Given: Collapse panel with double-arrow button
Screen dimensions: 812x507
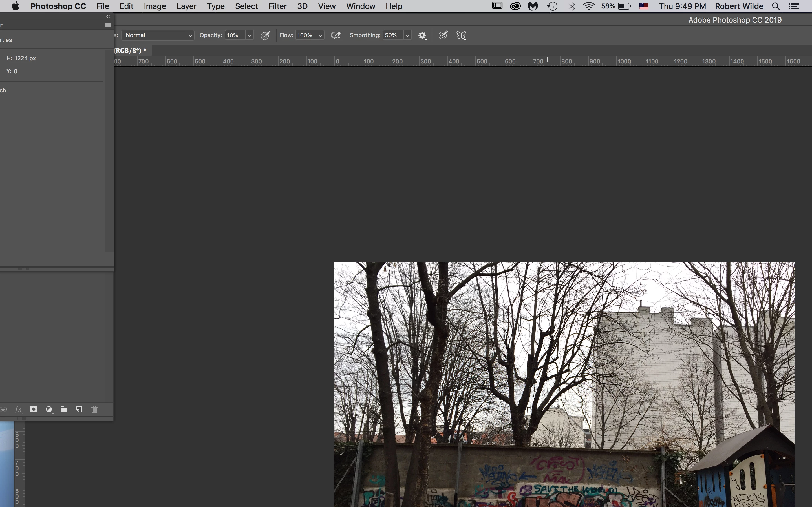Looking at the screenshot, I should click(108, 16).
